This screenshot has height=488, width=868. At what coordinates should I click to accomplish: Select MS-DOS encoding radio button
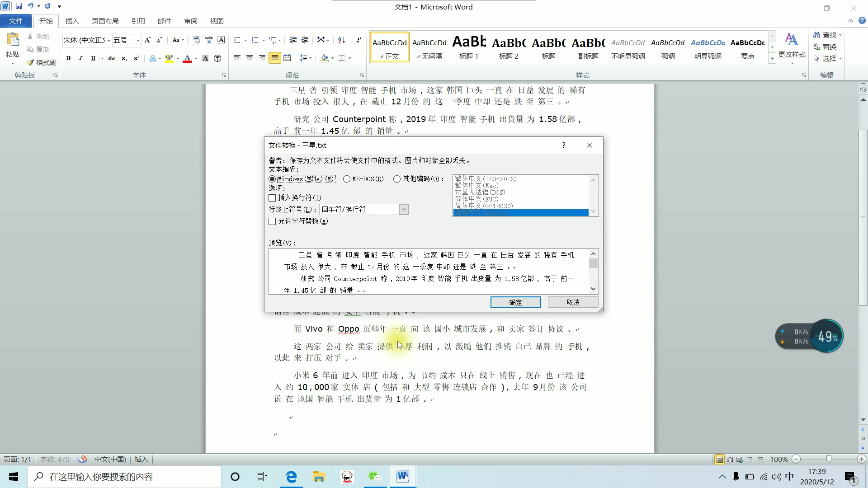347,179
